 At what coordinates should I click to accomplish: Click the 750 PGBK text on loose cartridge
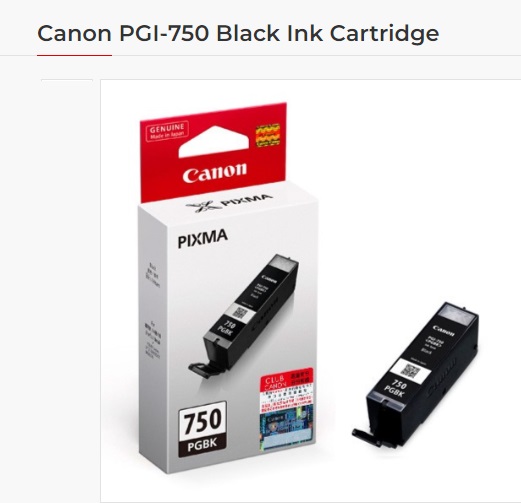[396, 389]
